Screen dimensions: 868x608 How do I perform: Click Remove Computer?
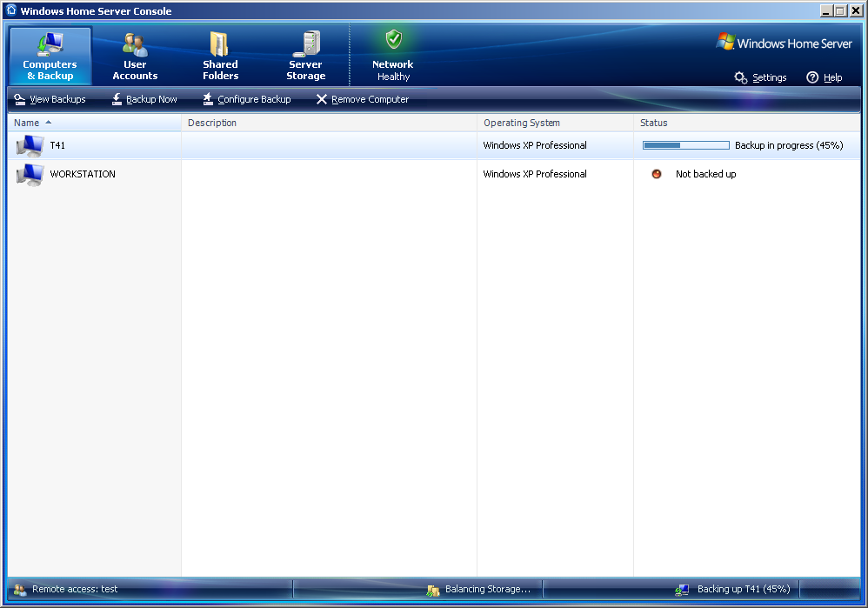coord(362,99)
